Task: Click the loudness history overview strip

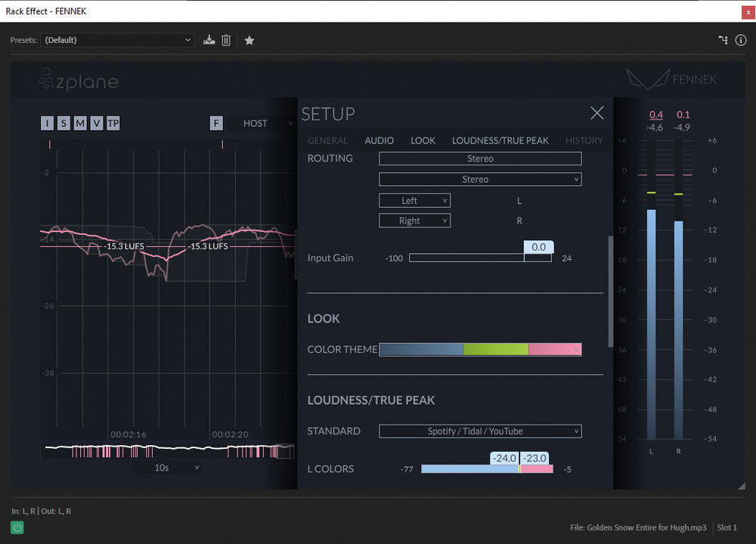Action: pyautogui.click(x=167, y=451)
